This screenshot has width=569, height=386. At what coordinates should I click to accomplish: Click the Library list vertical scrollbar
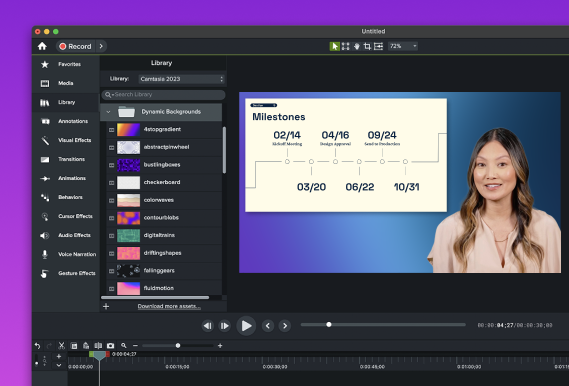click(x=224, y=150)
